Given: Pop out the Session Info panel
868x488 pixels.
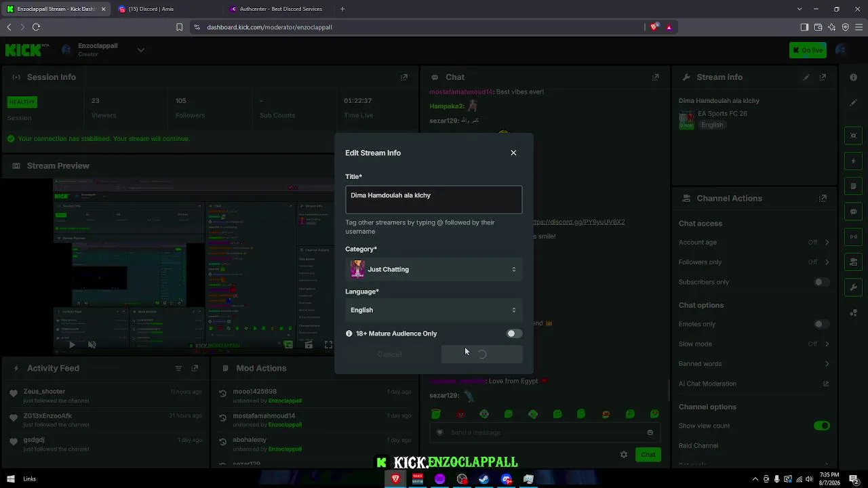Looking at the screenshot, I should (x=403, y=77).
